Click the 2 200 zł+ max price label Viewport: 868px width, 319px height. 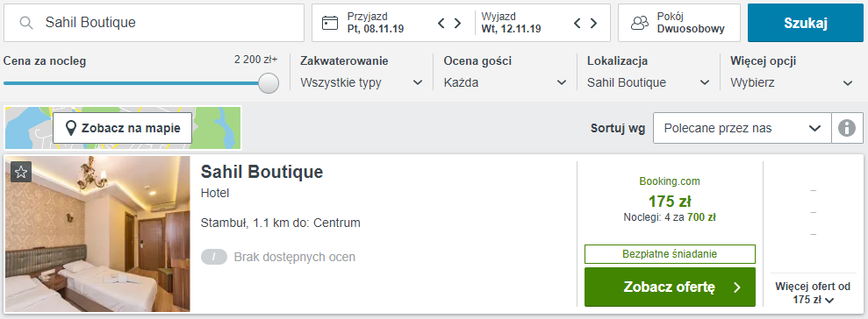[255, 60]
